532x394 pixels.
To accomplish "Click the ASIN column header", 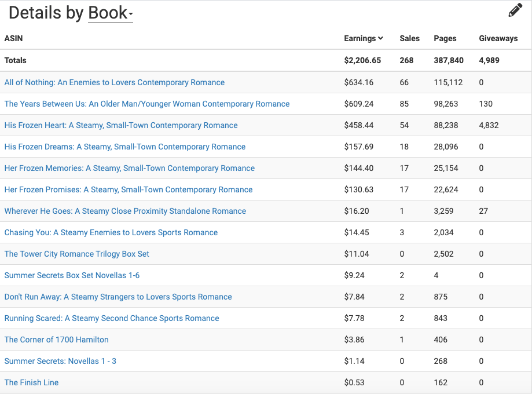I will pos(14,38).
